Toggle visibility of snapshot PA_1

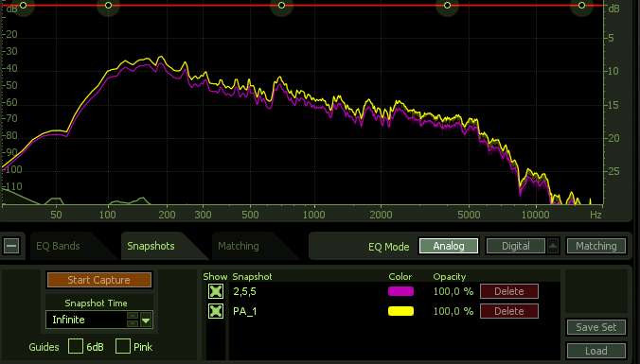pyautogui.click(x=216, y=311)
